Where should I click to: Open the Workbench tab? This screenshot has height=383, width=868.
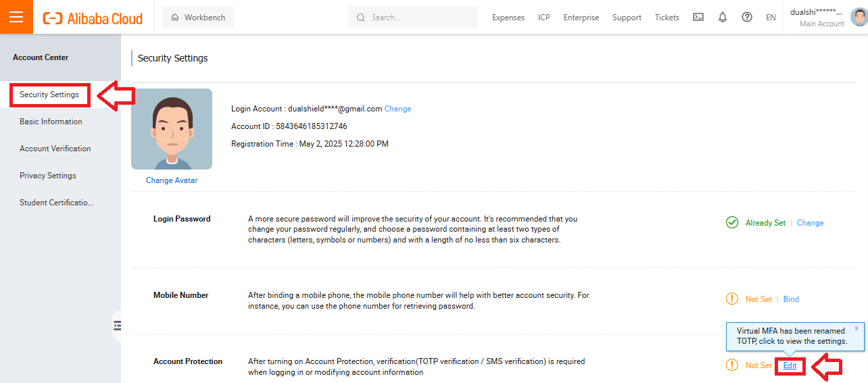point(198,18)
